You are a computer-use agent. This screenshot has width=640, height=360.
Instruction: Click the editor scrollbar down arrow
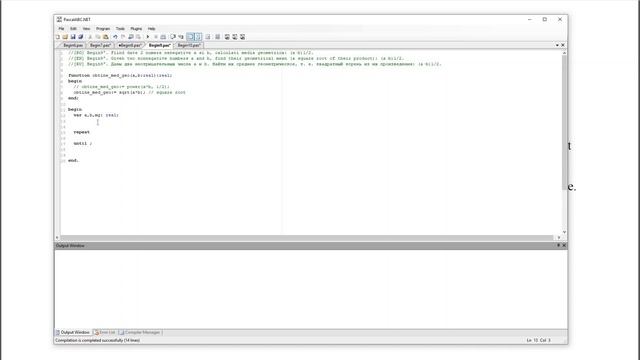click(564, 232)
